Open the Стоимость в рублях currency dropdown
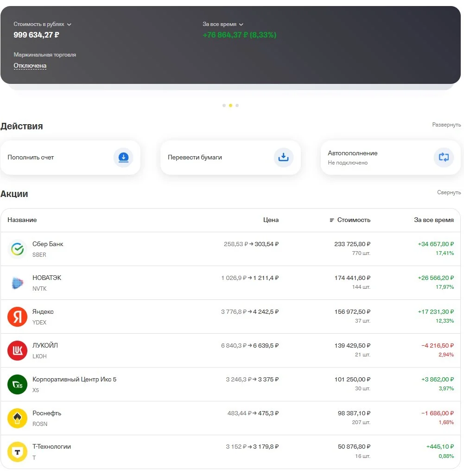This screenshot has height=476, width=464. pos(42,24)
